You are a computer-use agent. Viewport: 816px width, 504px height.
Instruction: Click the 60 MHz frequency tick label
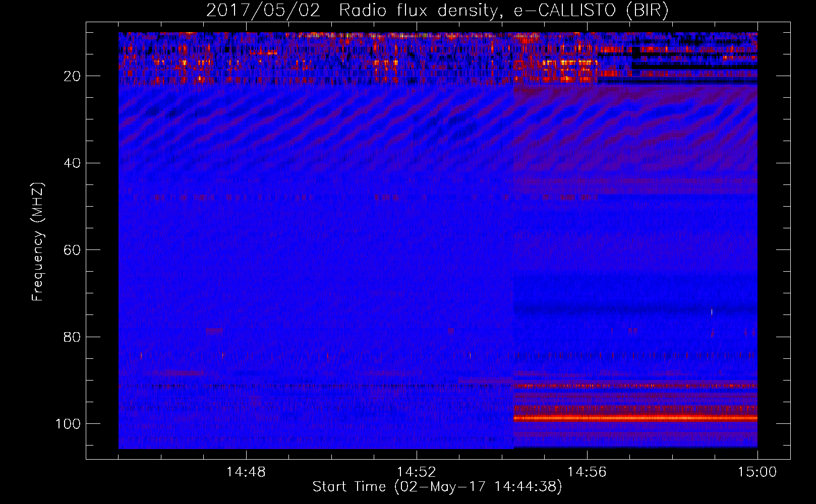72,250
